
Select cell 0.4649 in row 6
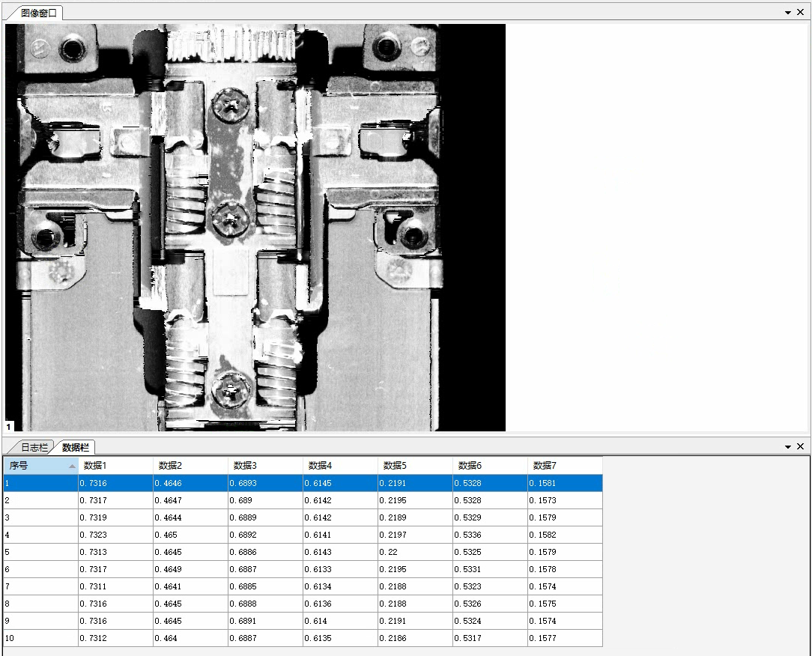[190, 569]
